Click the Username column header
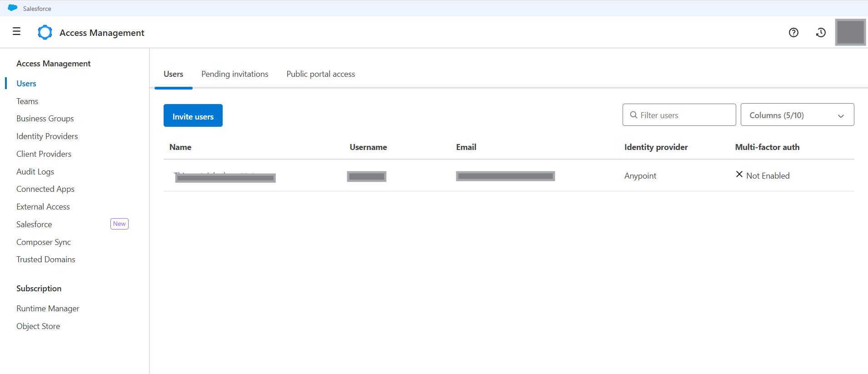This screenshot has width=868, height=374. (x=369, y=147)
